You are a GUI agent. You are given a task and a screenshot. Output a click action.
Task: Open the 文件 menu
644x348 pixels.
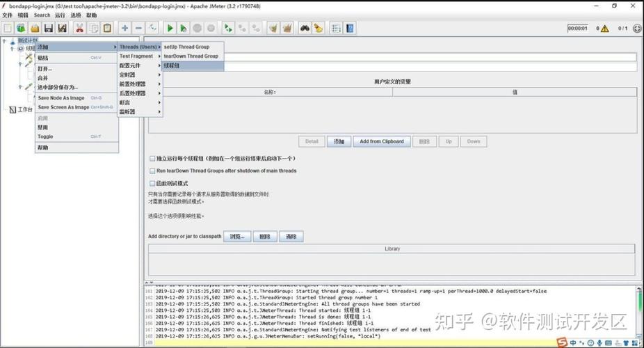[8, 15]
